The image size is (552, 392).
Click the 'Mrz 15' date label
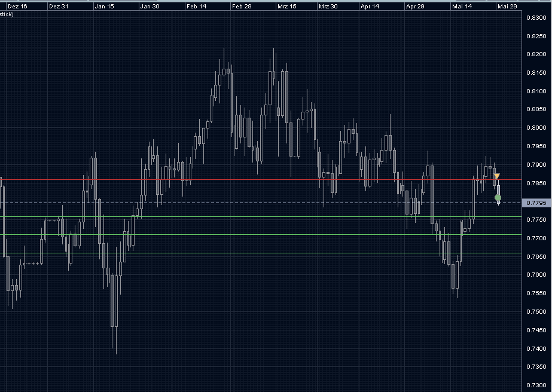click(x=286, y=7)
